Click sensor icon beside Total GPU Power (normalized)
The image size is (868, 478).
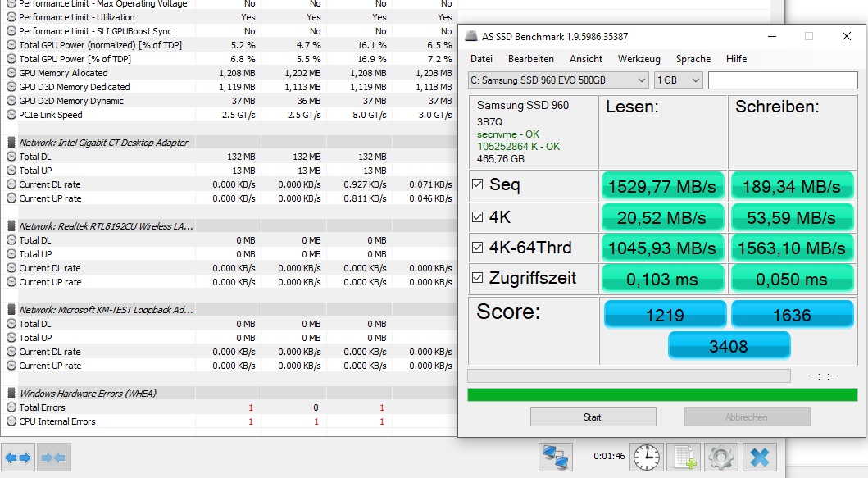(11, 45)
